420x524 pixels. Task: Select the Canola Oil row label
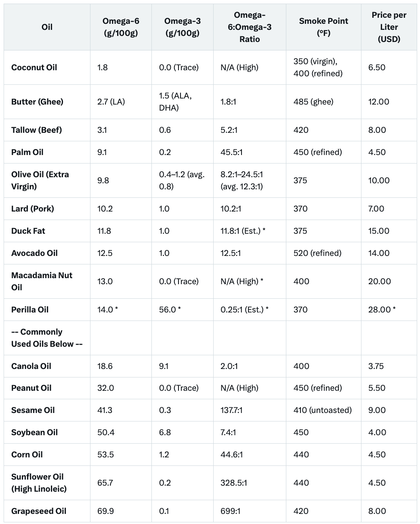point(31,366)
